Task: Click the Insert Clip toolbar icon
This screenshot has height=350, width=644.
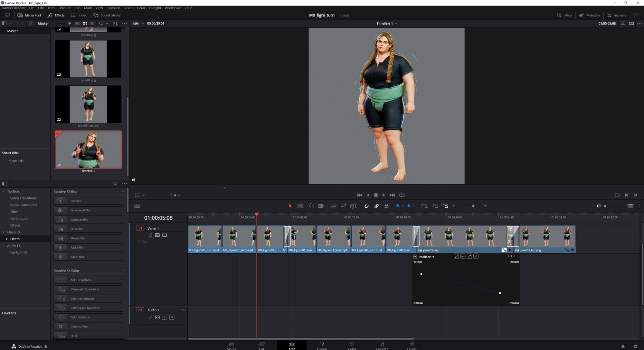Action: point(333,206)
